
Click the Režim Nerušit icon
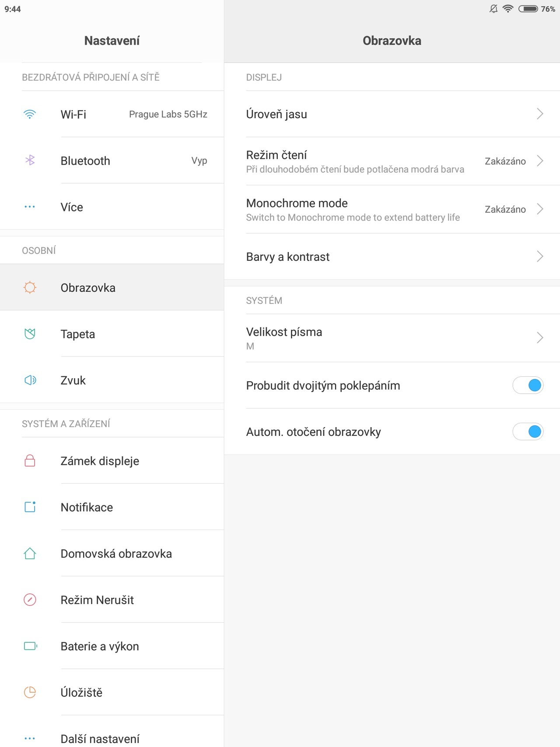point(29,600)
